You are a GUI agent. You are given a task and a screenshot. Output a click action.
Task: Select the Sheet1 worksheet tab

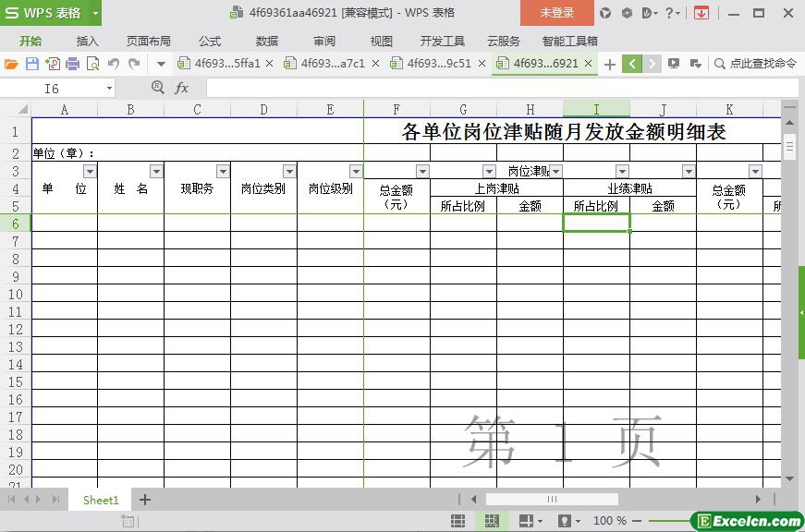(x=101, y=500)
